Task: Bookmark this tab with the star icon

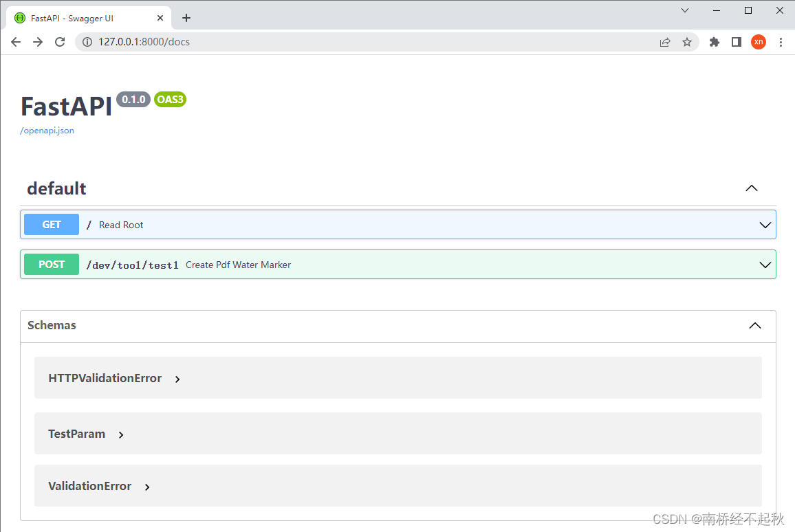Action: pyautogui.click(x=687, y=42)
